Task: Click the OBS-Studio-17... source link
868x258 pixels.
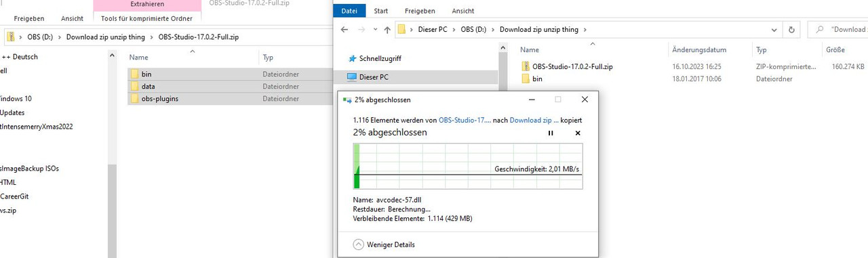Action: pos(465,120)
